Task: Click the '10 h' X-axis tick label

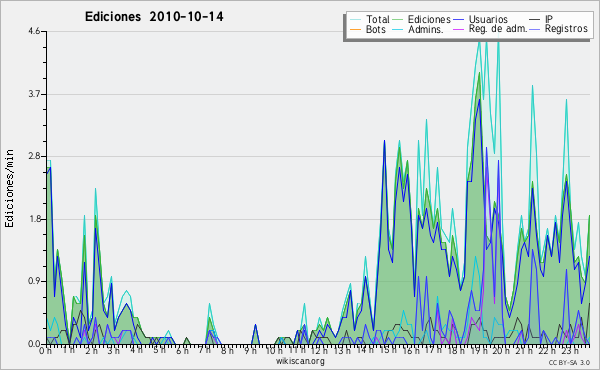Action: pyautogui.click(x=274, y=350)
